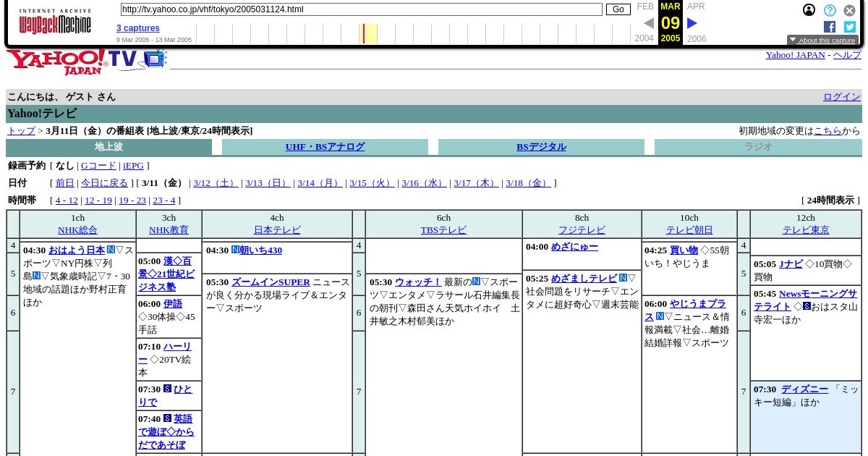The width and height of the screenshot is (868, 456).
Task: Open program ウォッチ！
Action: tap(418, 282)
